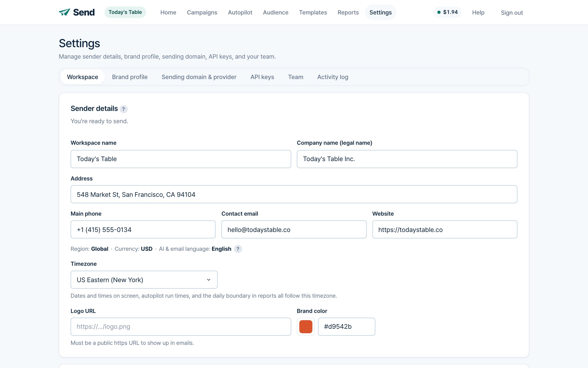Focus the Logo URL input field

(181, 327)
